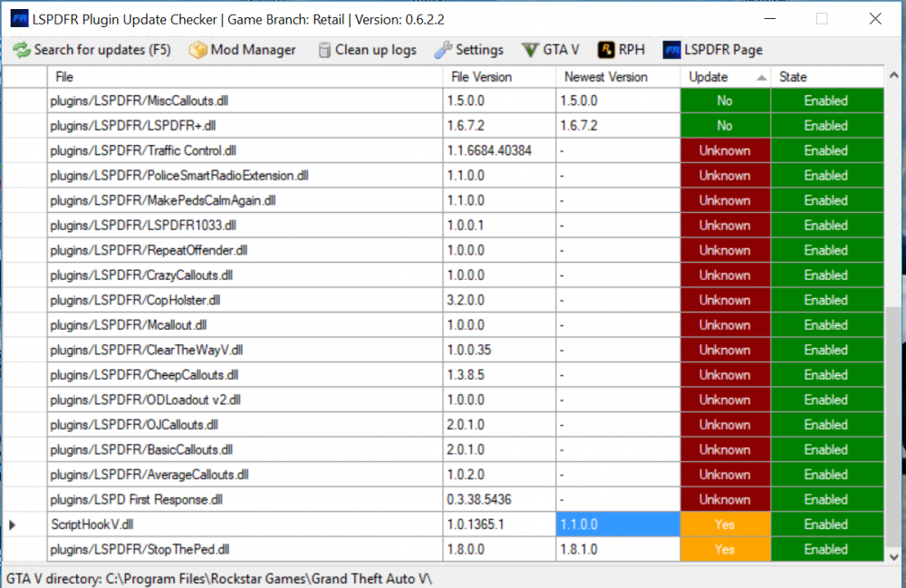Viewport: 906px width, 588px height.
Task: Click the Clean up logs trash icon
Action: click(x=324, y=50)
